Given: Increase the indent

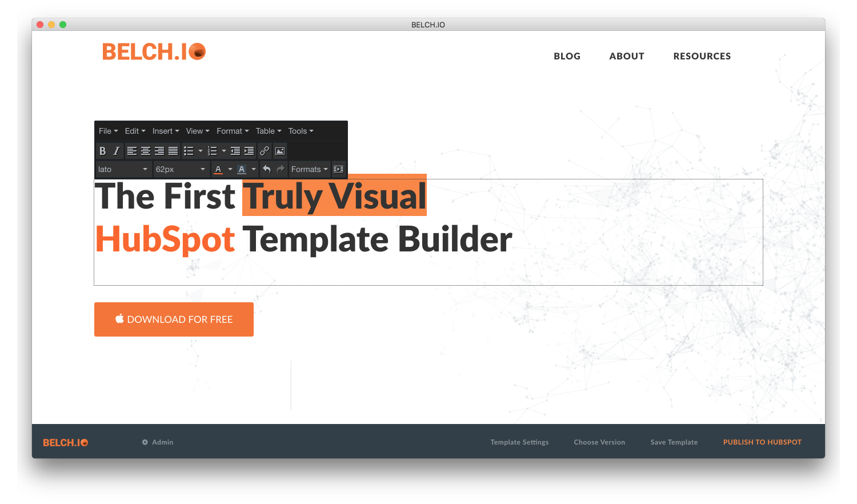Looking at the screenshot, I should [x=249, y=151].
